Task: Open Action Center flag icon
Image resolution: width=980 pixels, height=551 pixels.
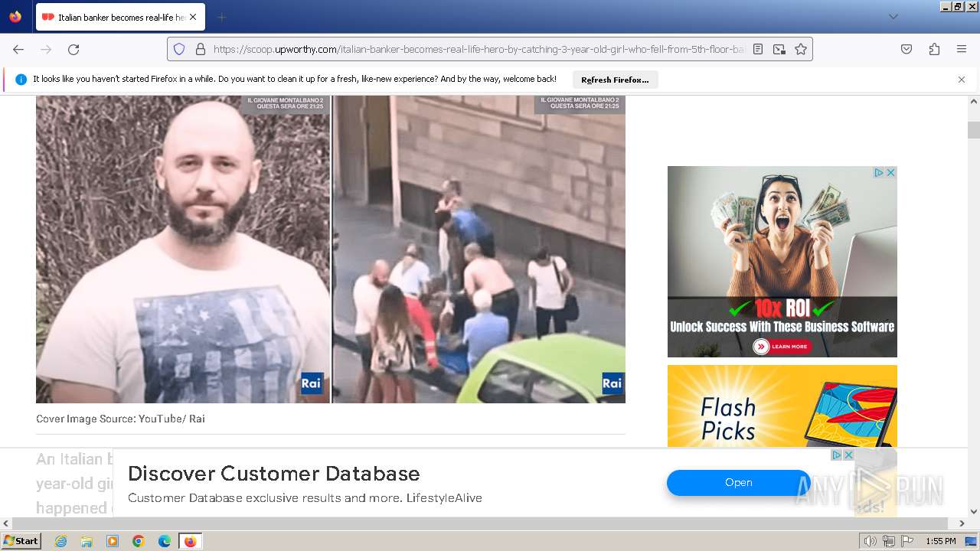Action: click(906, 541)
